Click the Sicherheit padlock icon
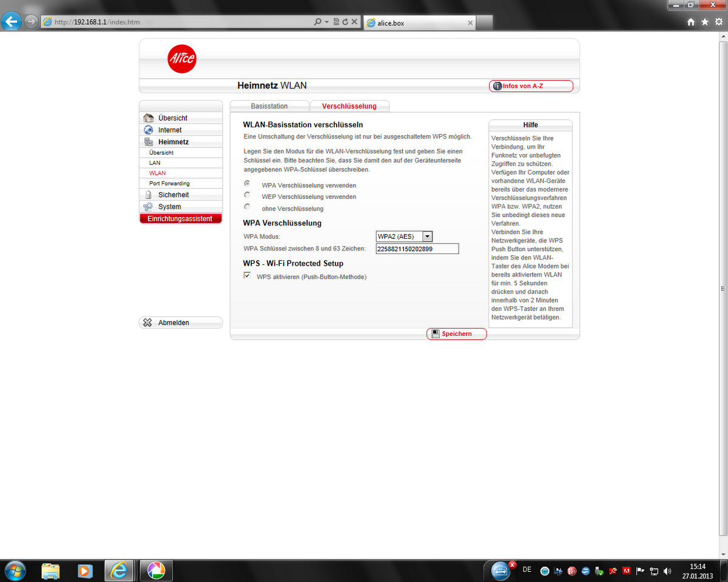This screenshot has height=582, width=728. click(148, 195)
